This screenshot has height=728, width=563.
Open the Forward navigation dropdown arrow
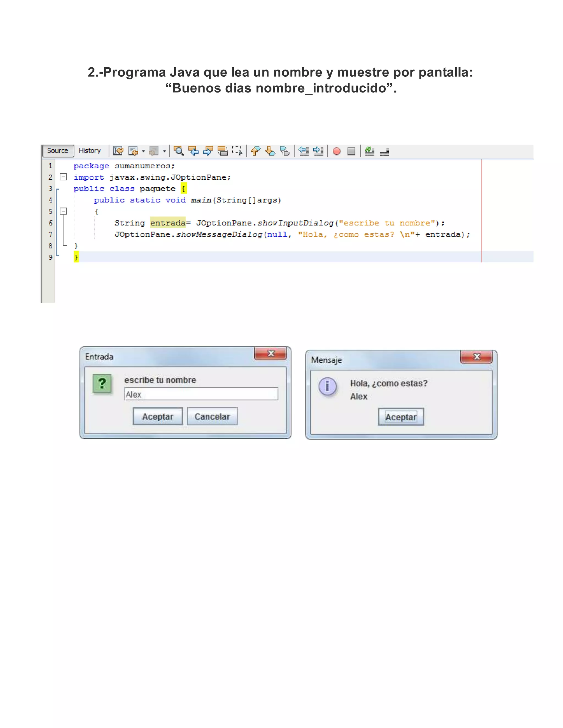pyautogui.click(x=164, y=151)
